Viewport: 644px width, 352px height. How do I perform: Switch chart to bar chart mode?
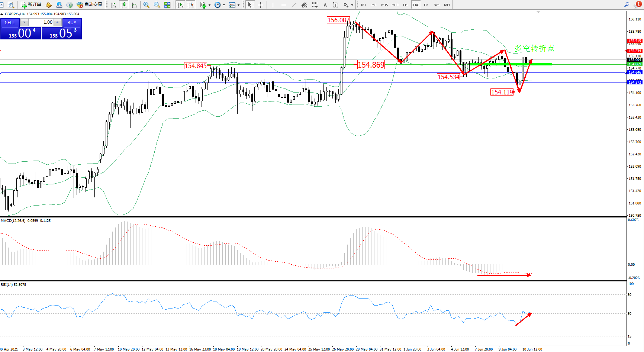coord(113,5)
